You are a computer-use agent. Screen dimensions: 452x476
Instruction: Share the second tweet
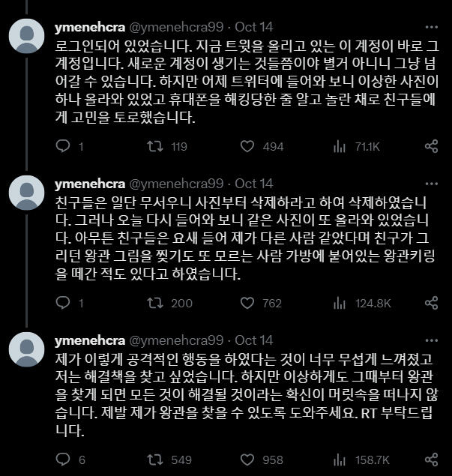(431, 303)
